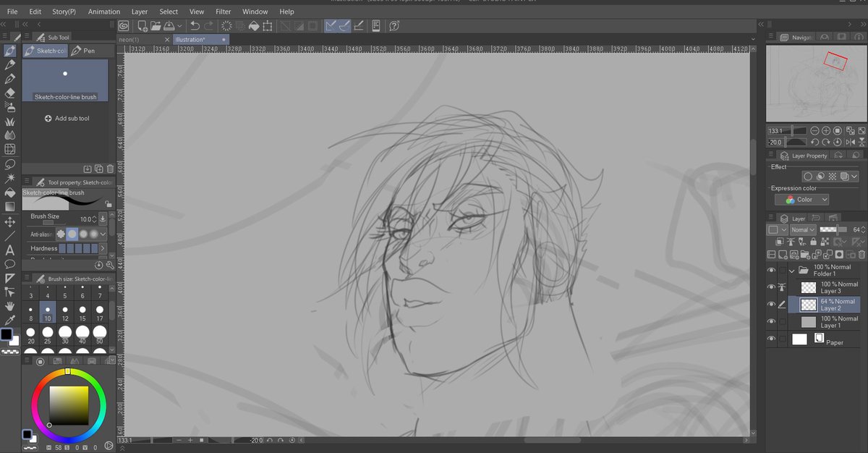
Task: Open the Story(P) menu
Action: click(x=64, y=12)
